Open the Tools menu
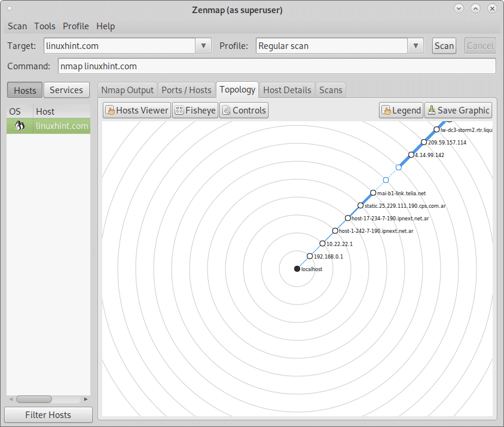The width and height of the screenshot is (504, 427). pyautogui.click(x=45, y=26)
